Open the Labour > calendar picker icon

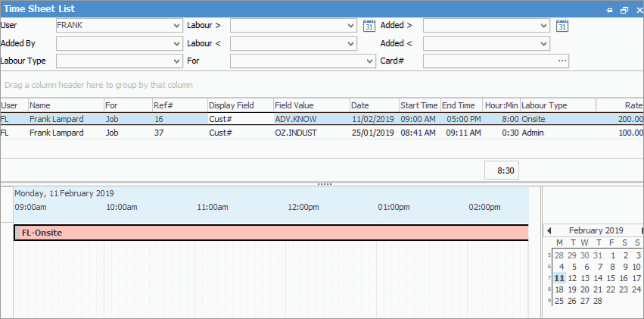point(369,26)
